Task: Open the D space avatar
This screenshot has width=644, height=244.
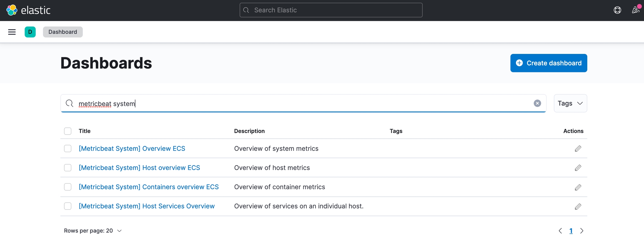Action: pos(30,32)
